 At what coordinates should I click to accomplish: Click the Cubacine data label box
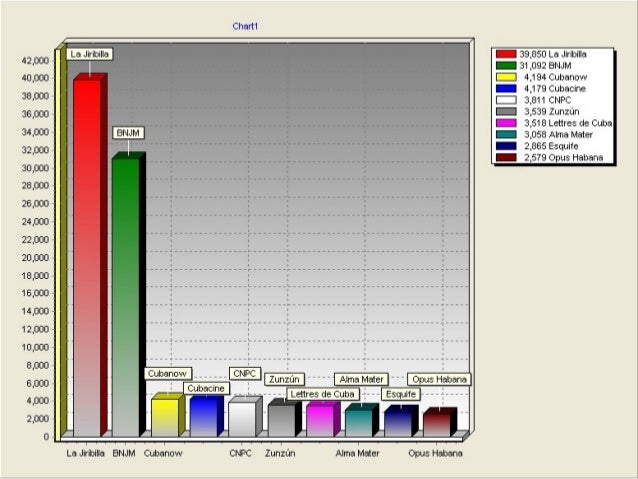206,388
